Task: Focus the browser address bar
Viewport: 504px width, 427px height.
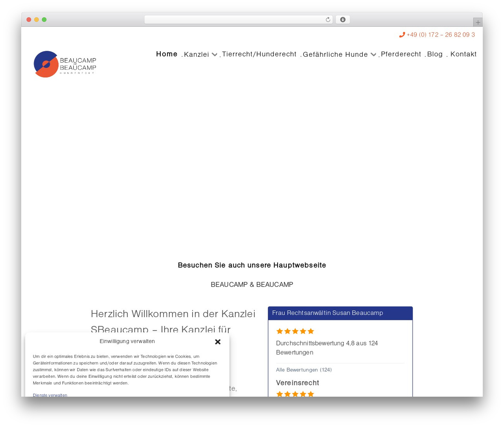Action: tap(238, 20)
